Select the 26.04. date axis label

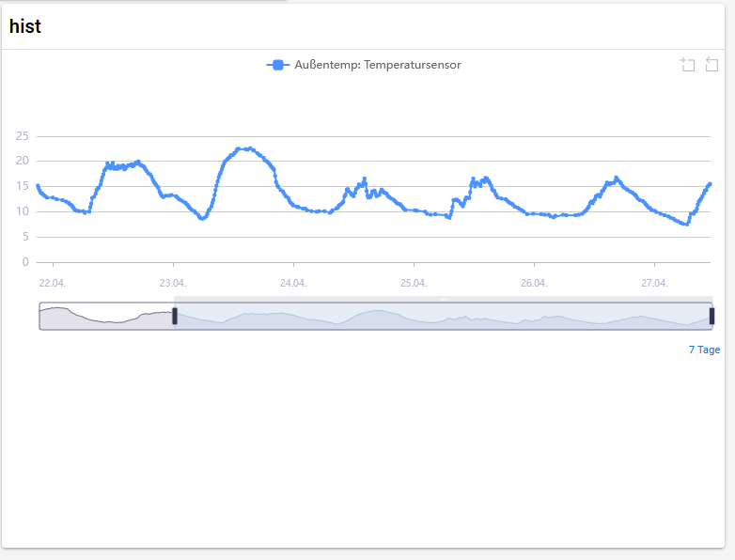click(x=534, y=283)
